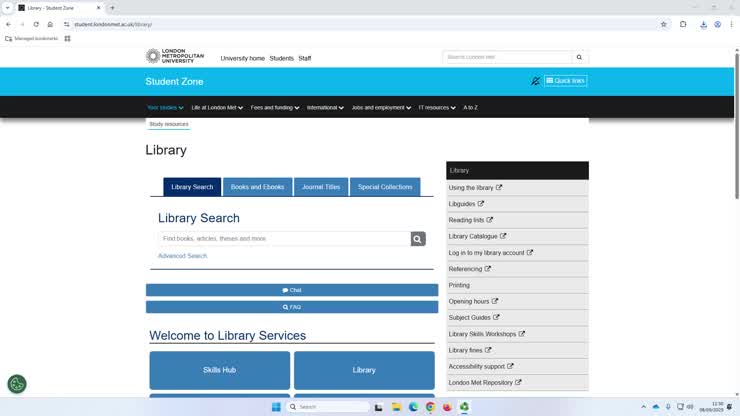
Task: Click the FAQ button
Action: pyautogui.click(x=292, y=307)
